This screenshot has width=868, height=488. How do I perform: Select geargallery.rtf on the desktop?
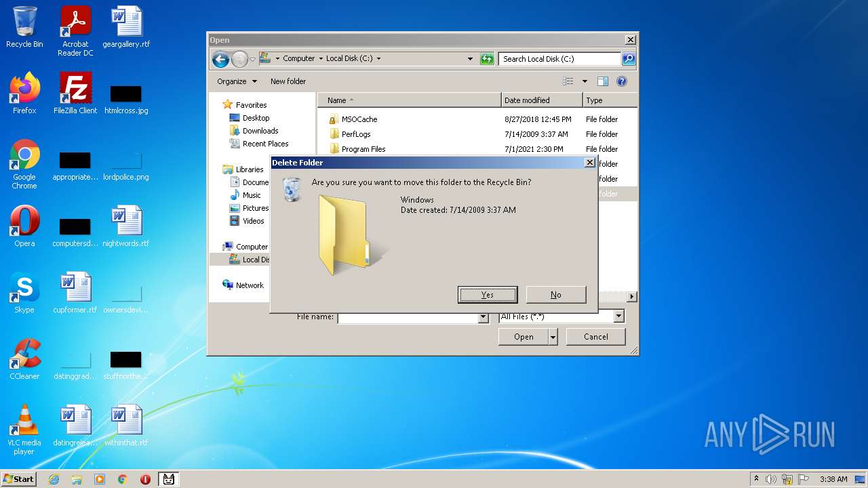tap(126, 27)
